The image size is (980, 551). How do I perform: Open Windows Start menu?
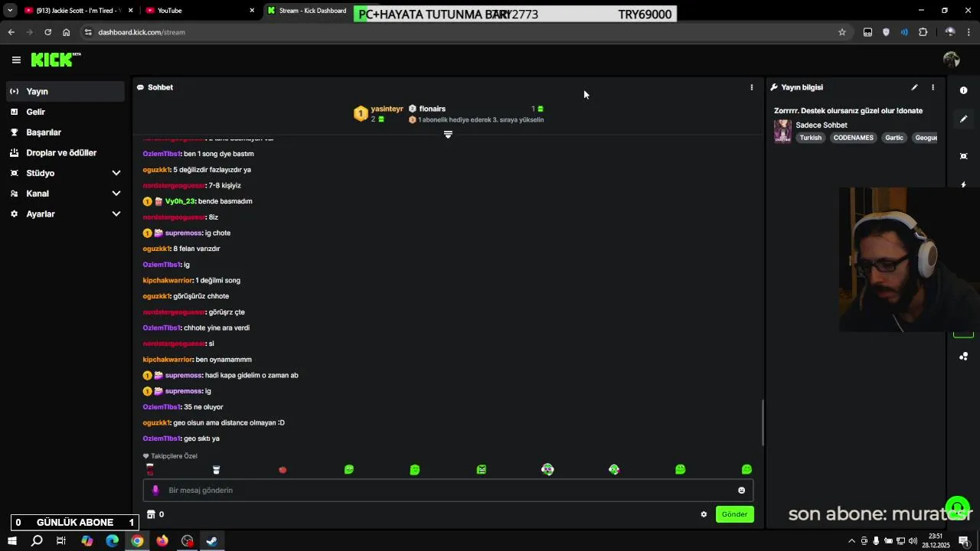point(11,541)
